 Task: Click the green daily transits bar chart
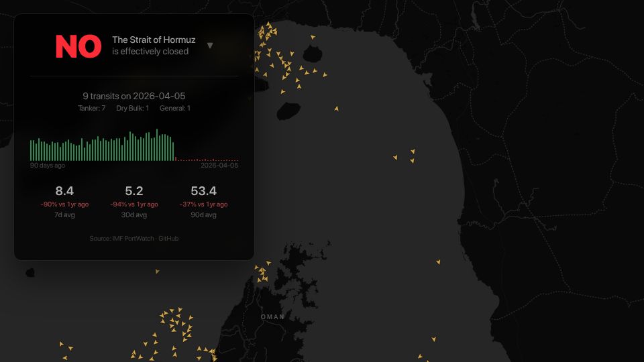coord(134,145)
